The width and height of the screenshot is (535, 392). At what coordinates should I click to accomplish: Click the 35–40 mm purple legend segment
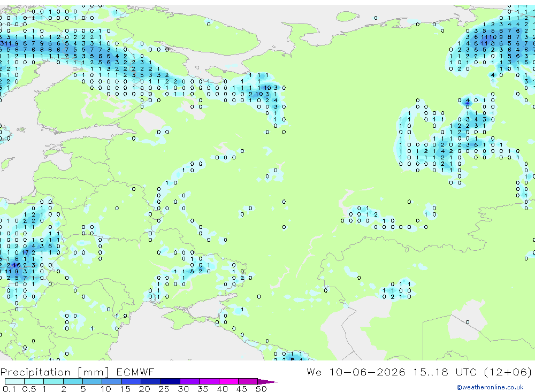pos(209,381)
